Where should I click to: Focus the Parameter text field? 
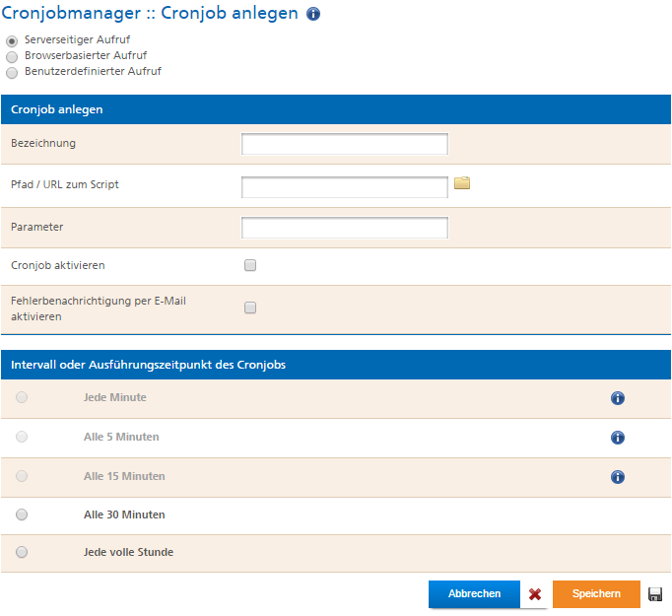click(345, 228)
